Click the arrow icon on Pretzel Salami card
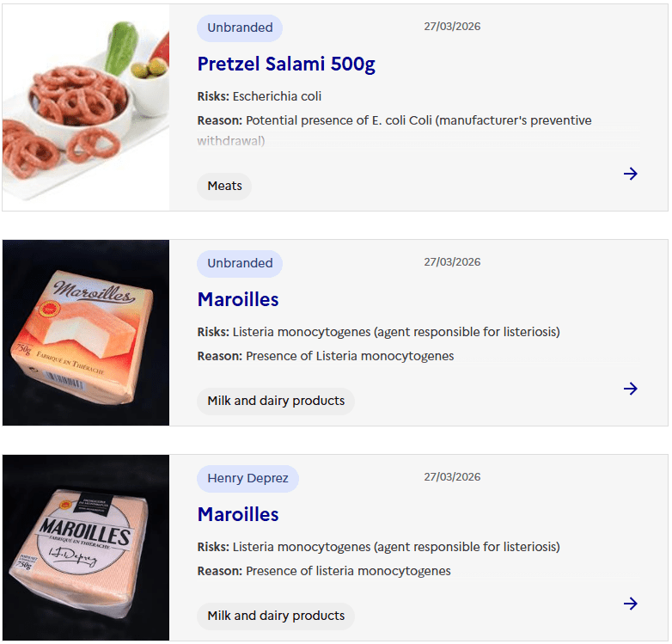The height and width of the screenshot is (644, 672). (x=631, y=174)
